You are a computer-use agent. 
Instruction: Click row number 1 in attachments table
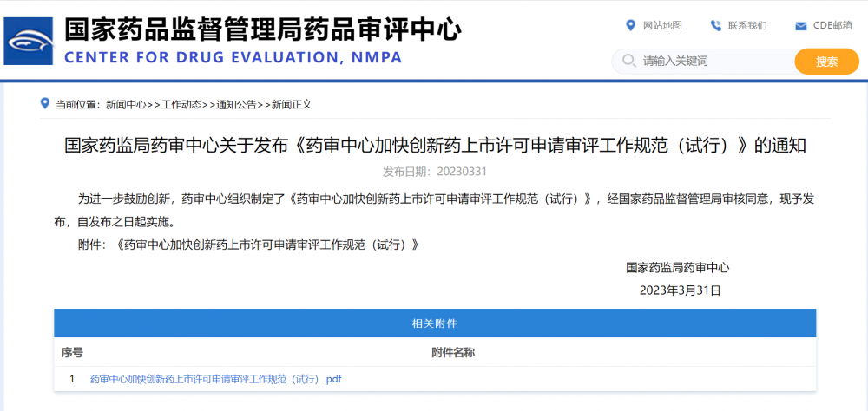[x=71, y=380]
